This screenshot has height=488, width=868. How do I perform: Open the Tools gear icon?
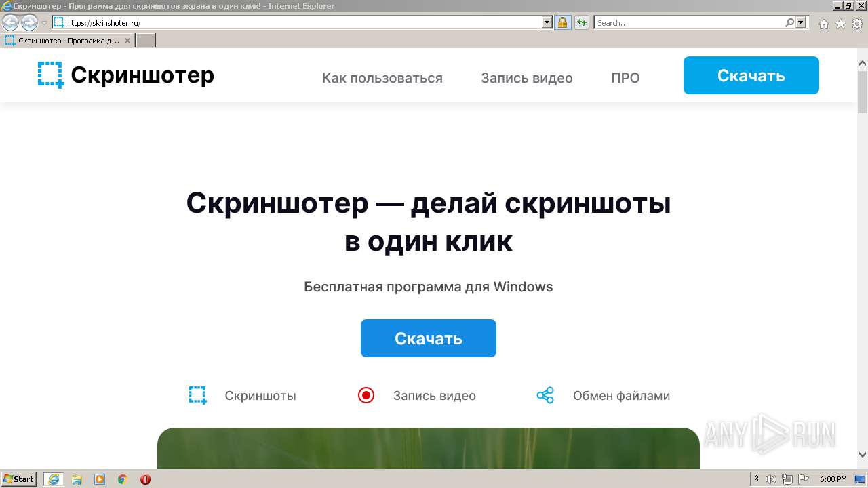[857, 24]
